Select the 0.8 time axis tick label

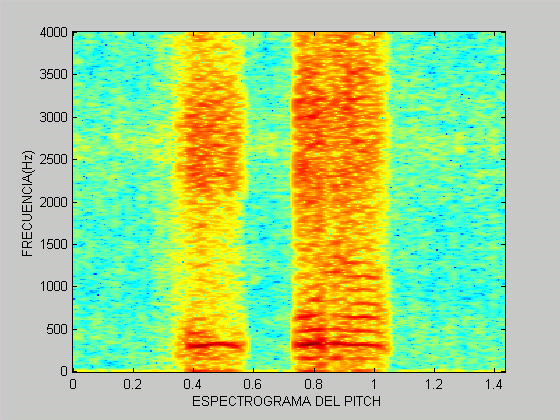[x=314, y=384]
